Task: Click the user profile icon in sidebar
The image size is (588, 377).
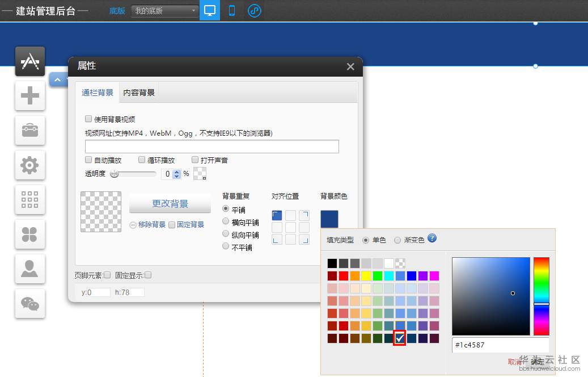Action: 29,269
